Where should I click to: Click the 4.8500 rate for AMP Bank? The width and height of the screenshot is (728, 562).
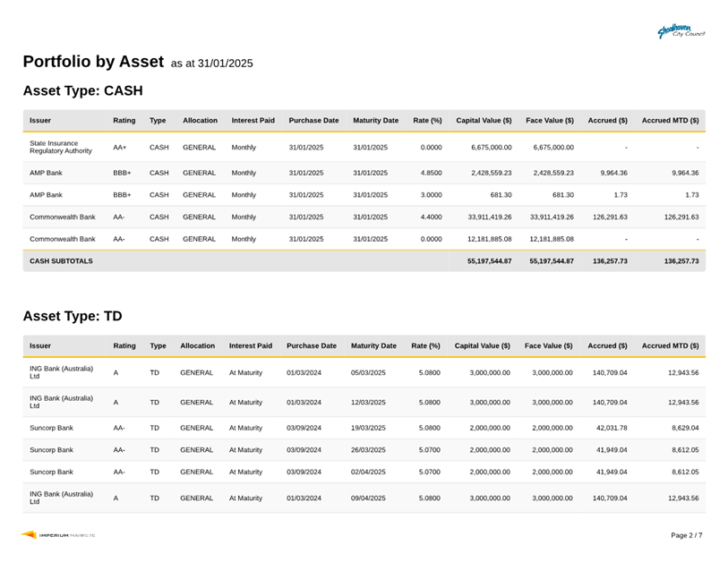(x=431, y=173)
